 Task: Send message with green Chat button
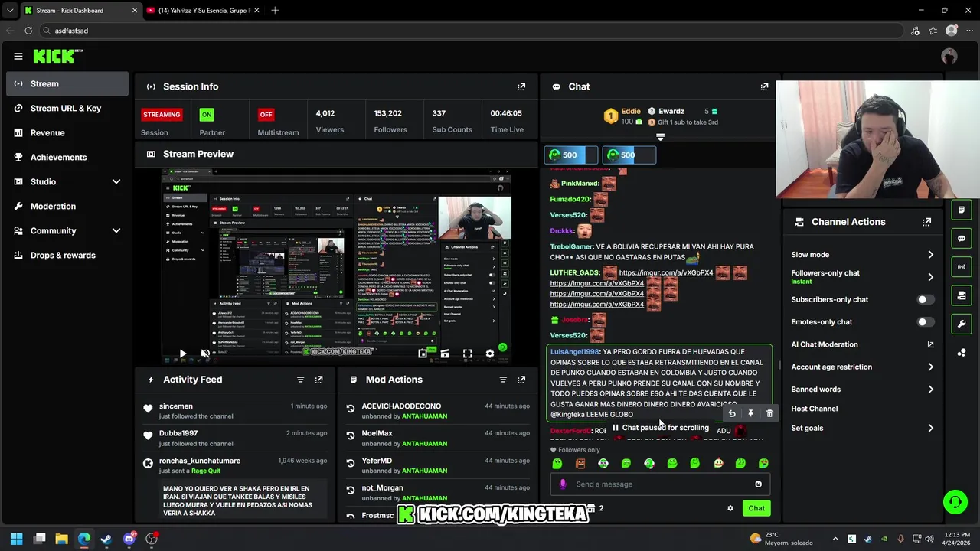pyautogui.click(x=756, y=508)
